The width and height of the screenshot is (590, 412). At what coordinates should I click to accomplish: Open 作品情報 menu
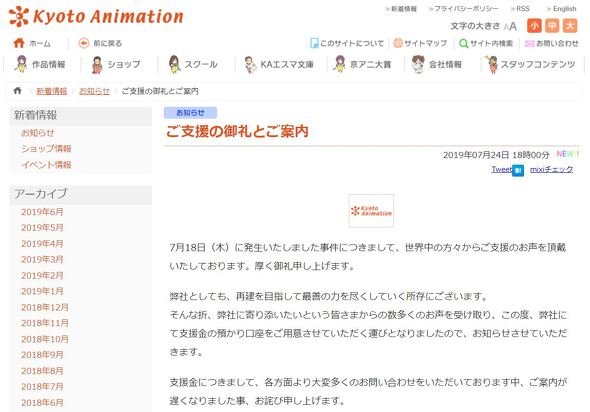[40, 64]
